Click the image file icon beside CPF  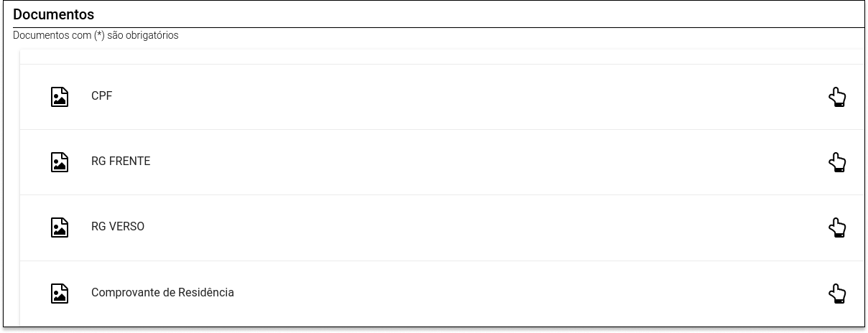(60, 97)
